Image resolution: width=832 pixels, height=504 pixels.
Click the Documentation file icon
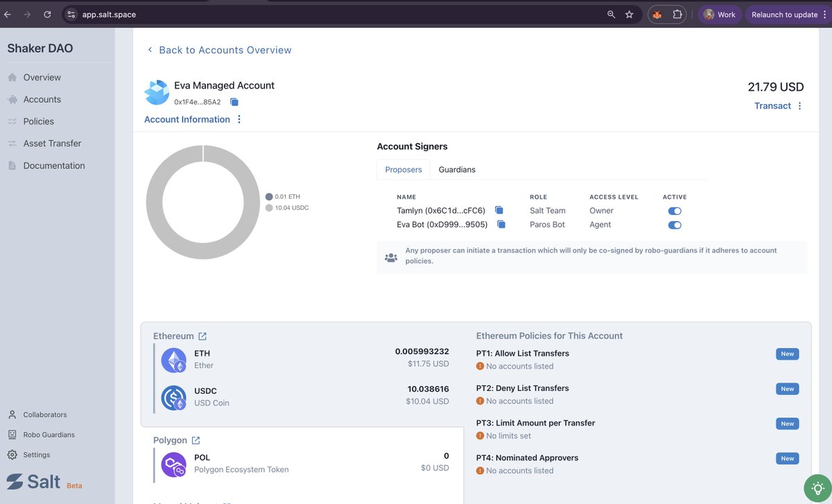[12, 166]
